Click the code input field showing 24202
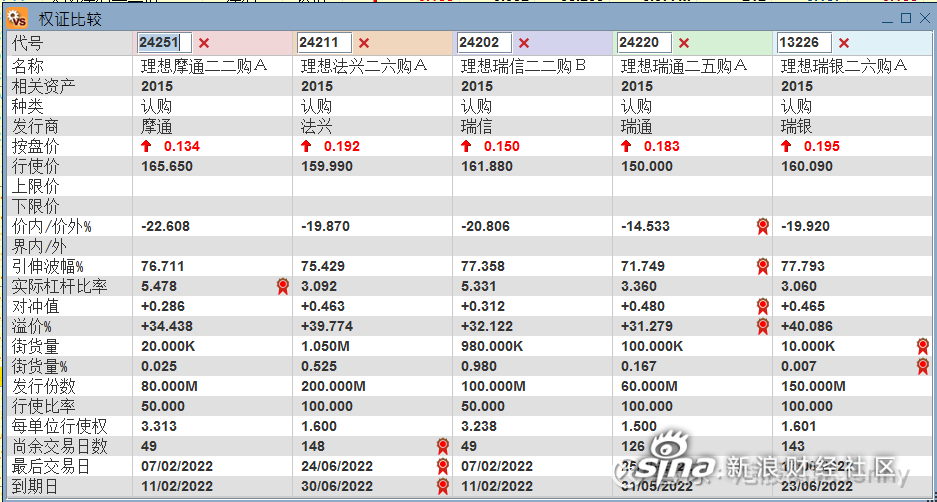937x502 pixels. 485,42
